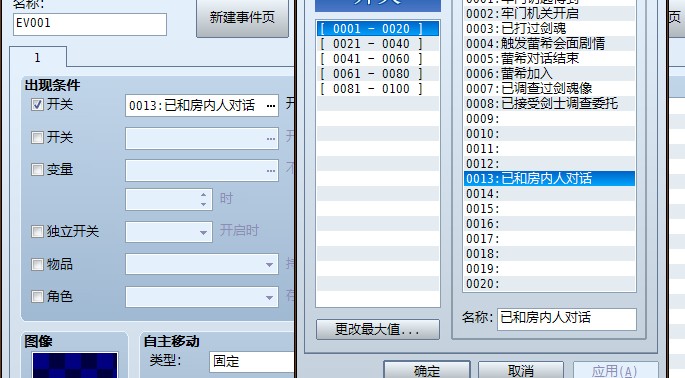This screenshot has height=378, width=685.
Task: Open the 独立开关 dropdown
Action: (x=169, y=232)
